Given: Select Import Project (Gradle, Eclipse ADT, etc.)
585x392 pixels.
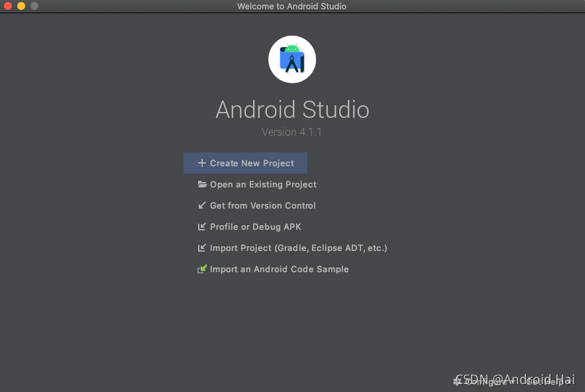Looking at the screenshot, I should [293, 248].
